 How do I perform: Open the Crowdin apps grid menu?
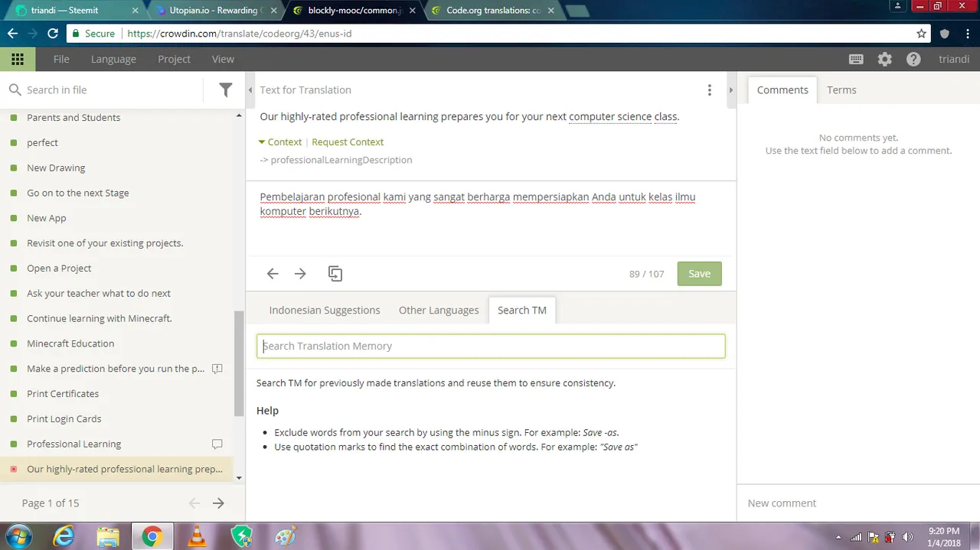click(x=18, y=59)
